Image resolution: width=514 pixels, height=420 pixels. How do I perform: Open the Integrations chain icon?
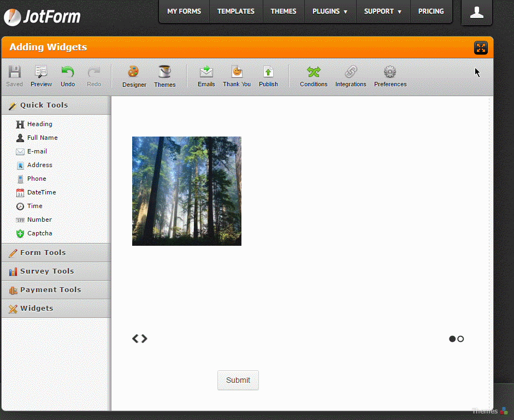click(x=351, y=72)
